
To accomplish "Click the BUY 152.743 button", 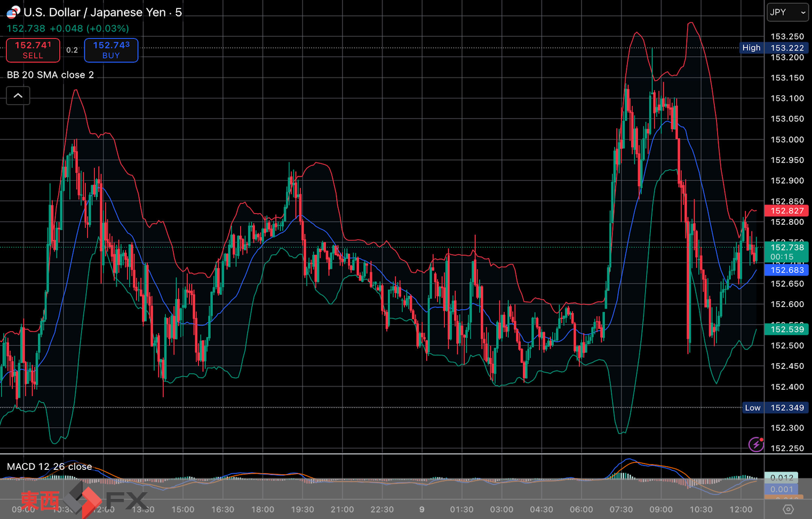I will pos(111,50).
